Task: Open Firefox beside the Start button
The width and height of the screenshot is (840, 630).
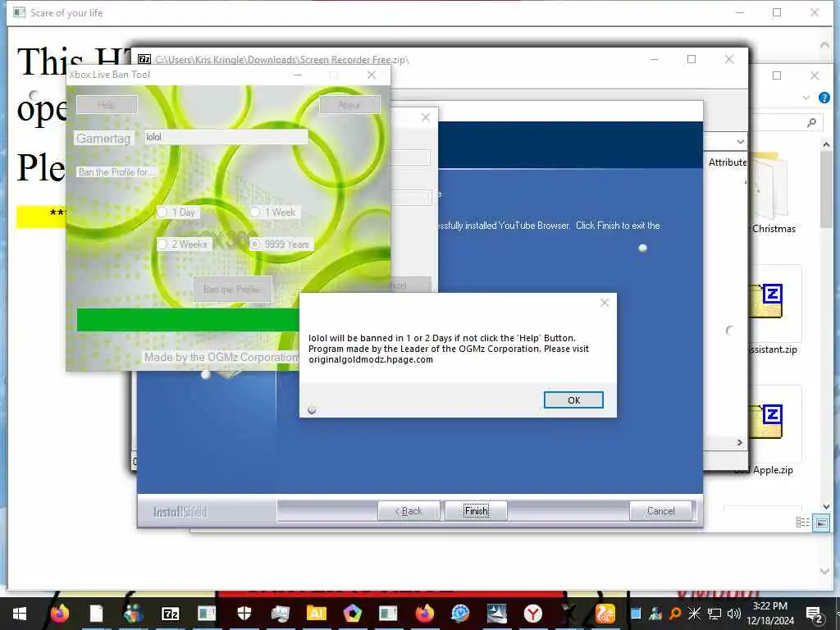Action: (60, 614)
